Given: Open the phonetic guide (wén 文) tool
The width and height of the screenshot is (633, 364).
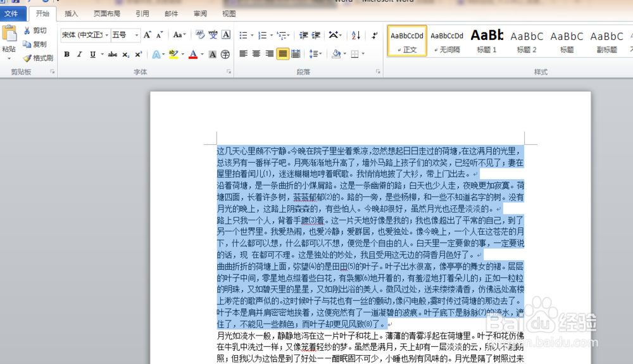Looking at the screenshot, I should tap(213, 35).
